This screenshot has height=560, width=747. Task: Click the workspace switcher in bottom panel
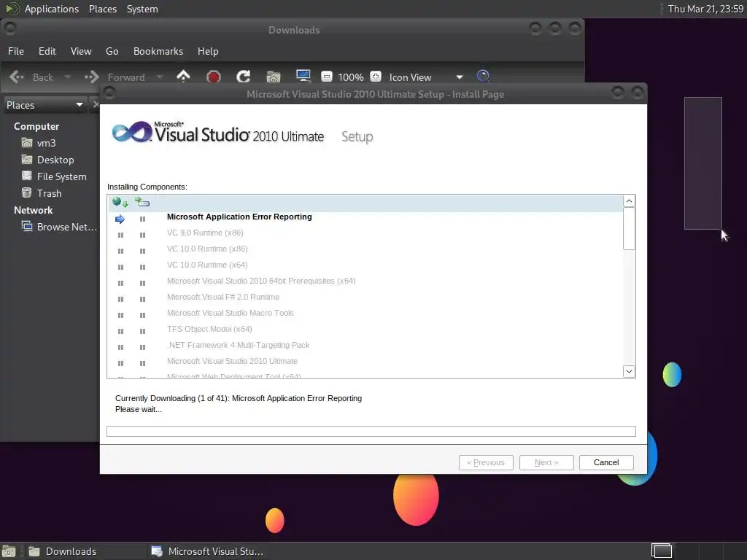[x=662, y=551]
